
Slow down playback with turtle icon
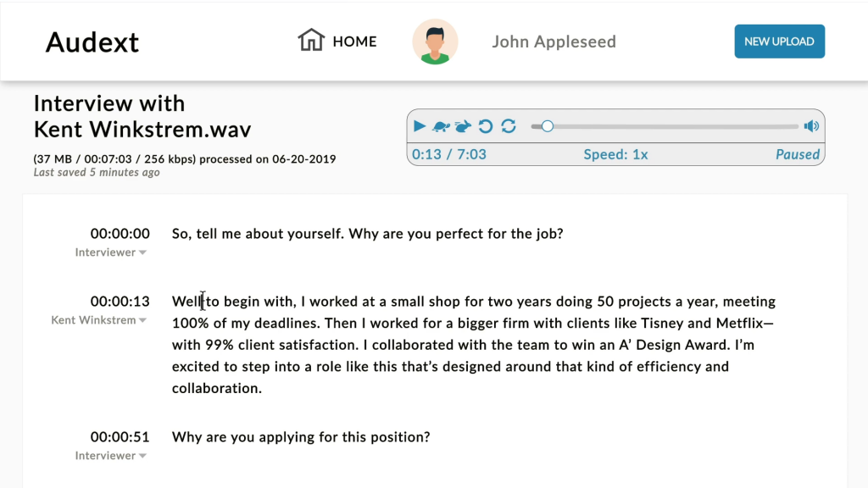coord(441,127)
